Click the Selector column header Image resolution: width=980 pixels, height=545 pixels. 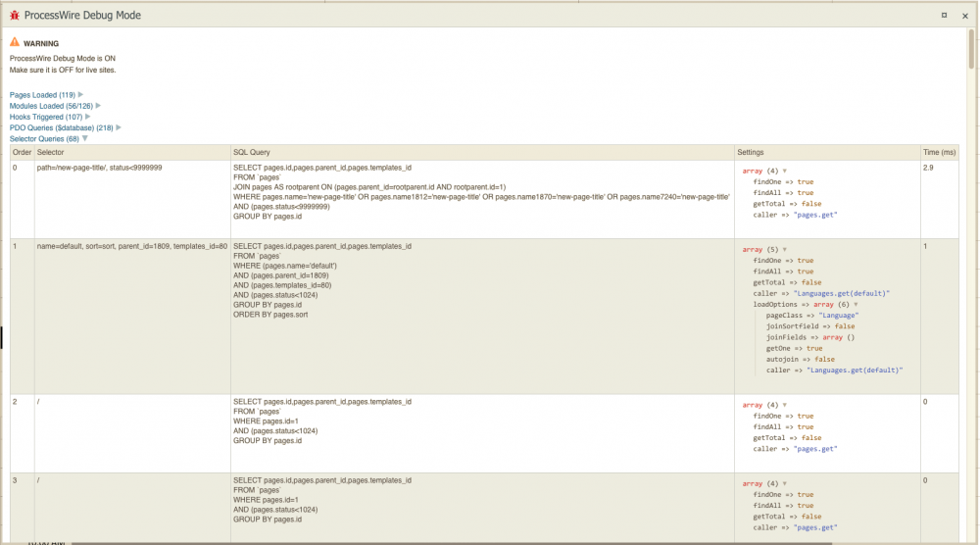click(50, 152)
